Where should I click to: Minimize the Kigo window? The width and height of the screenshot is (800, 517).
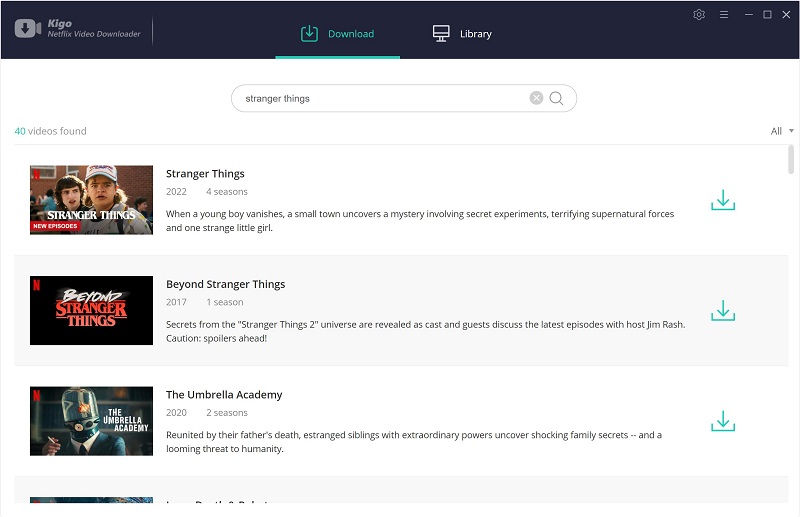(x=748, y=15)
